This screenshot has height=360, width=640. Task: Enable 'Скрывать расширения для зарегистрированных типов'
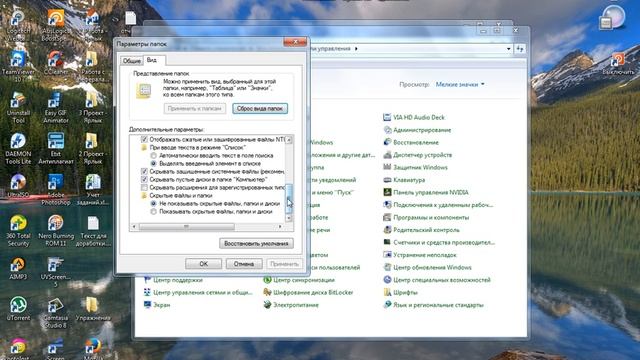[x=144, y=188]
